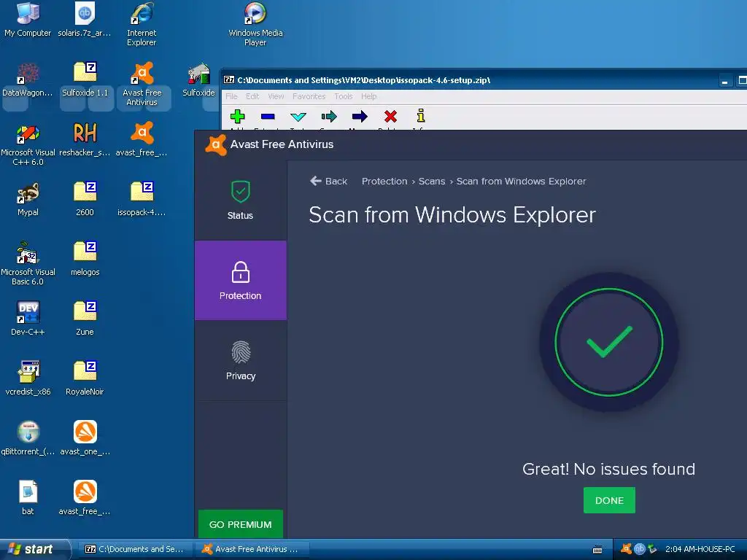Image resolution: width=747 pixels, height=560 pixels.
Task: Switch to Avast Free Antivirus taskbar button
Action: tap(252, 549)
